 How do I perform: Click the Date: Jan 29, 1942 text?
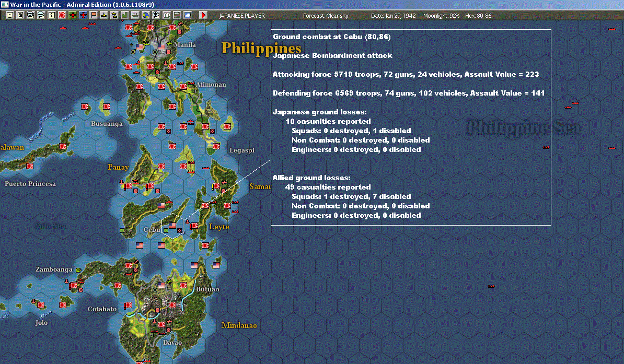click(393, 16)
